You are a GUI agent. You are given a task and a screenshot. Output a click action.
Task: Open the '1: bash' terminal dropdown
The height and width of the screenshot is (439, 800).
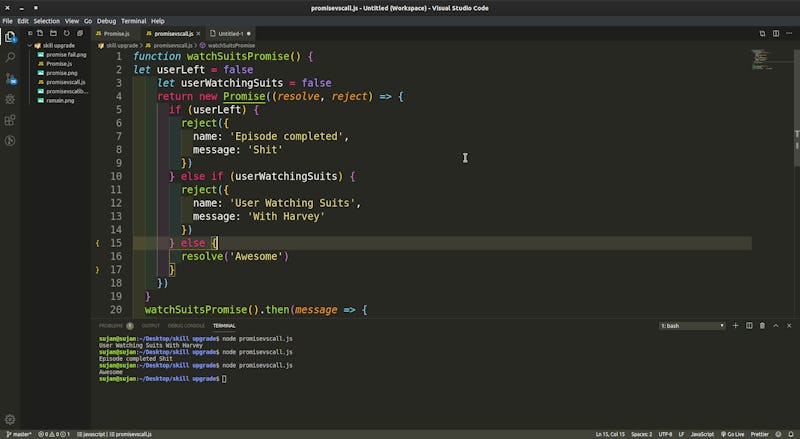(692, 326)
